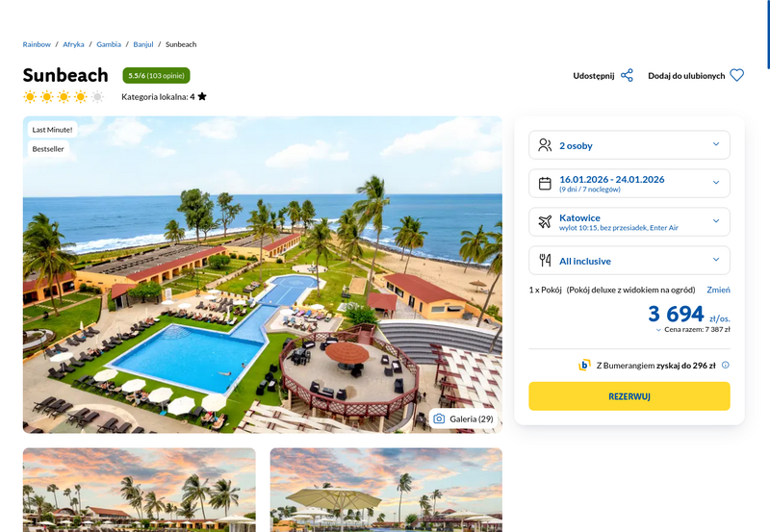Viewport: 770px width, 532px height.
Task: Click the airplane icon in the Katowice field
Action: (x=545, y=222)
